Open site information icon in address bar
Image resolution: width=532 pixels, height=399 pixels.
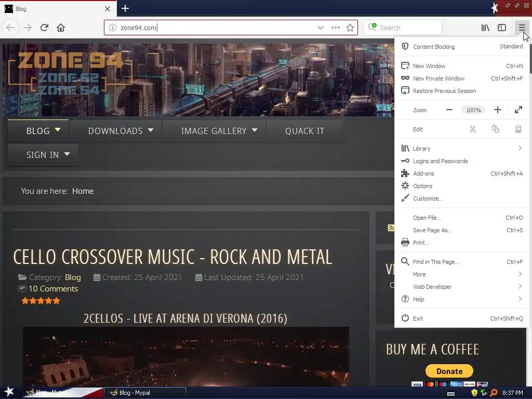pos(112,28)
